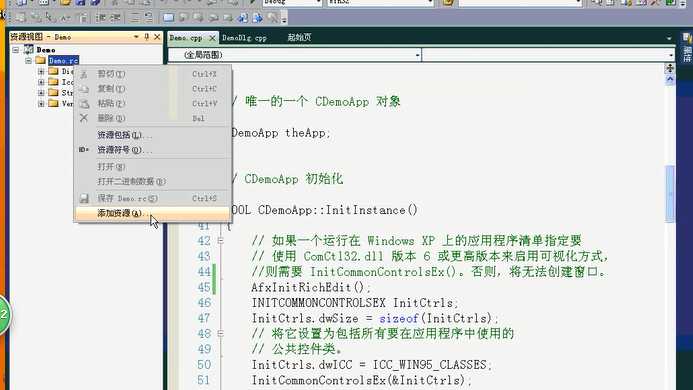This screenshot has height=390, width=693.
Task: Expand the Dialog folder node
Action: [41, 71]
